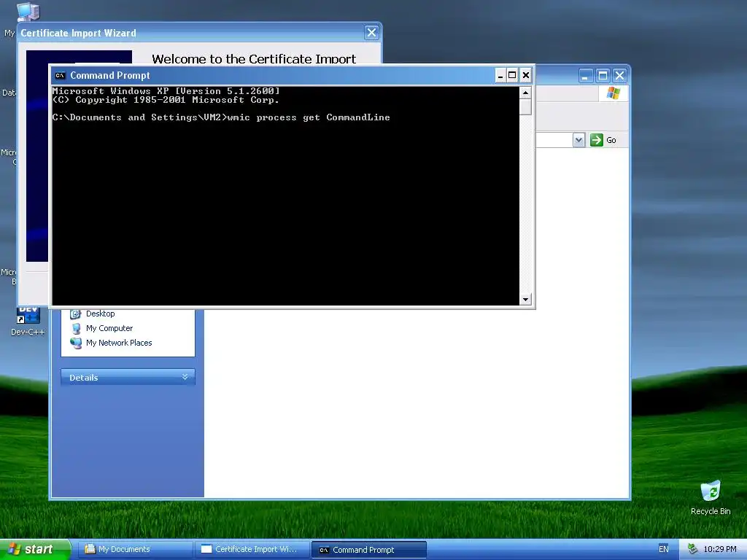Open My Network Places link
This screenshot has width=747, height=560.
(119, 343)
